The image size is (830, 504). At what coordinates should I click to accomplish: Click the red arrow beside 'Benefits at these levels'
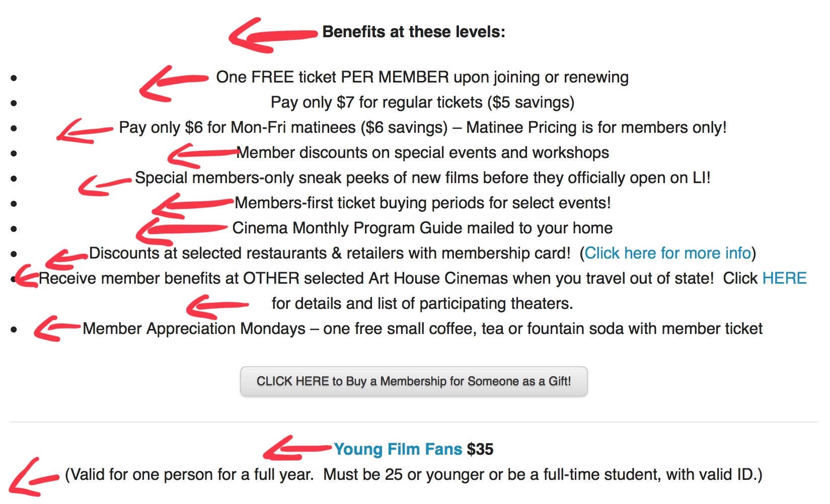(273, 35)
